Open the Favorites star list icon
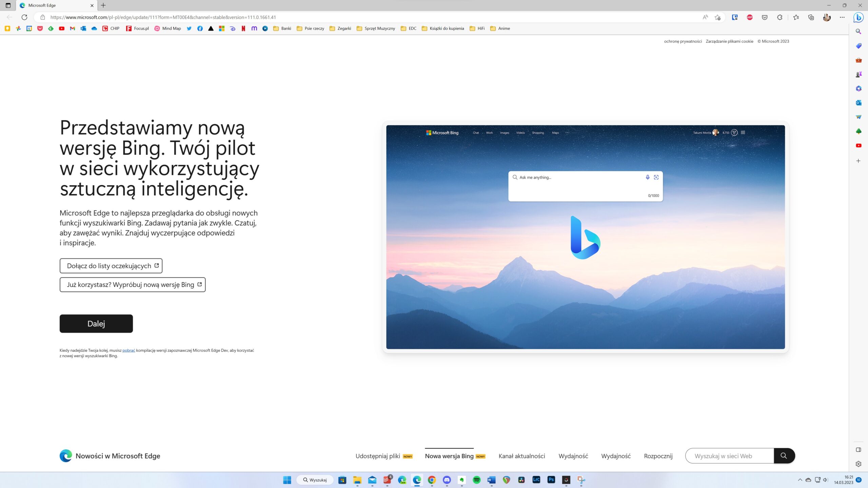The width and height of the screenshot is (868, 488). (x=796, y=17)
